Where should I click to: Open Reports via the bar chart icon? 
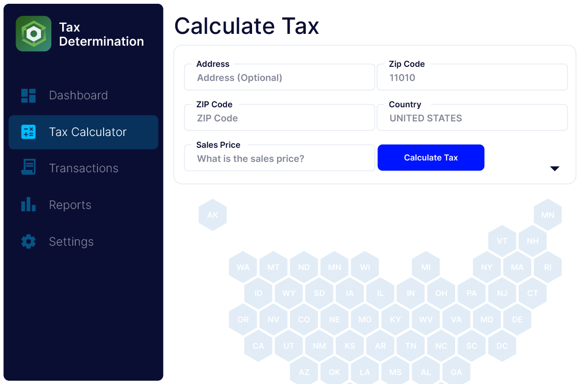pos(28,204)
